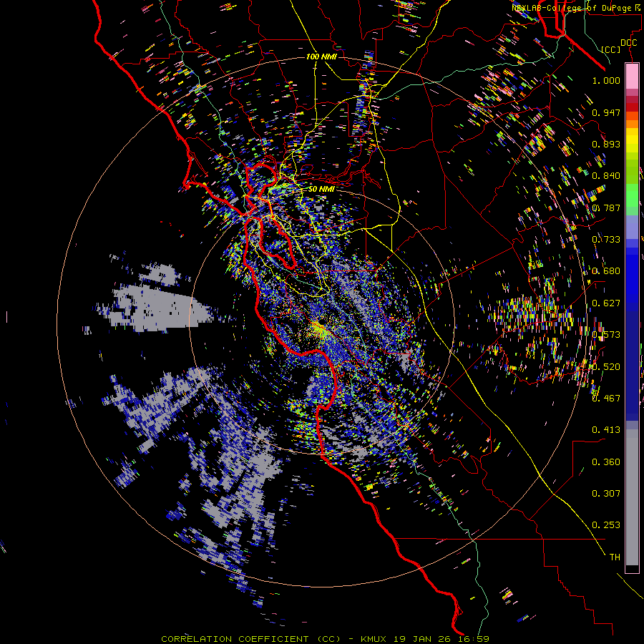
Task: Click the DCC label above the color scale
Action: (x=628, y=43)
